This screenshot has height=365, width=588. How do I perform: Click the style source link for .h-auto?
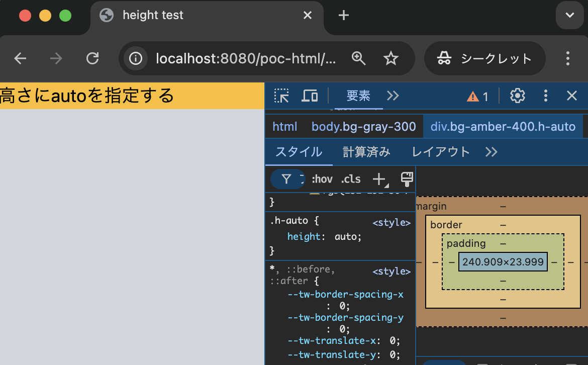pos(391,222)
